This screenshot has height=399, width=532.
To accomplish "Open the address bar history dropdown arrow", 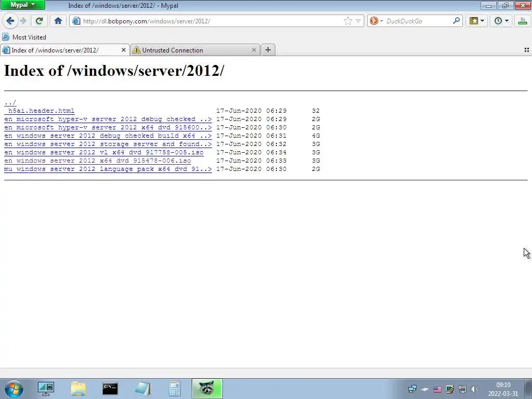I will click(x=358, y=21).
